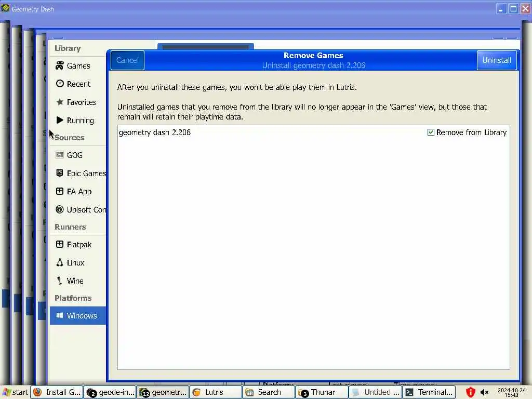Click 'Uninstall geometry dash 2.206' subtitle
532x399 pixels.
(x=313, y=65)
